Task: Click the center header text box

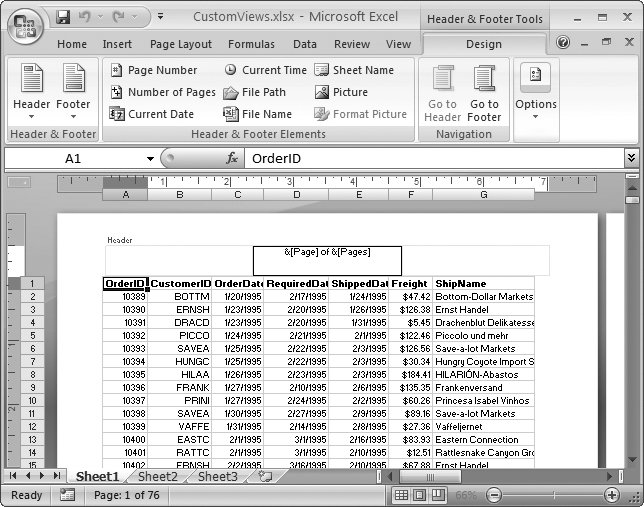Action: (327, 260)
